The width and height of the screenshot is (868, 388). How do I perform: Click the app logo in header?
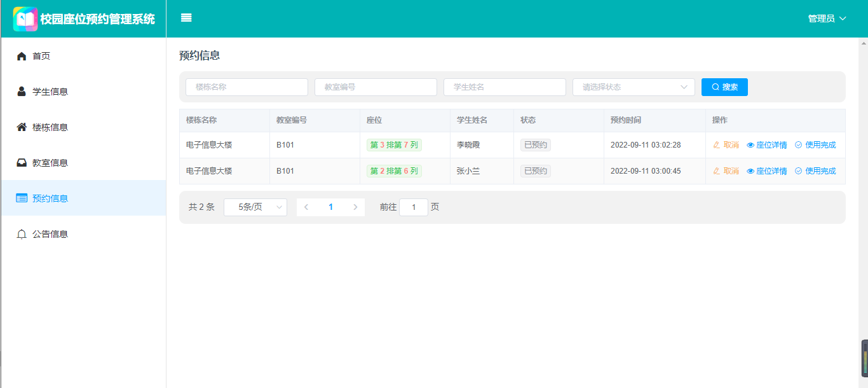coord(25,19)
